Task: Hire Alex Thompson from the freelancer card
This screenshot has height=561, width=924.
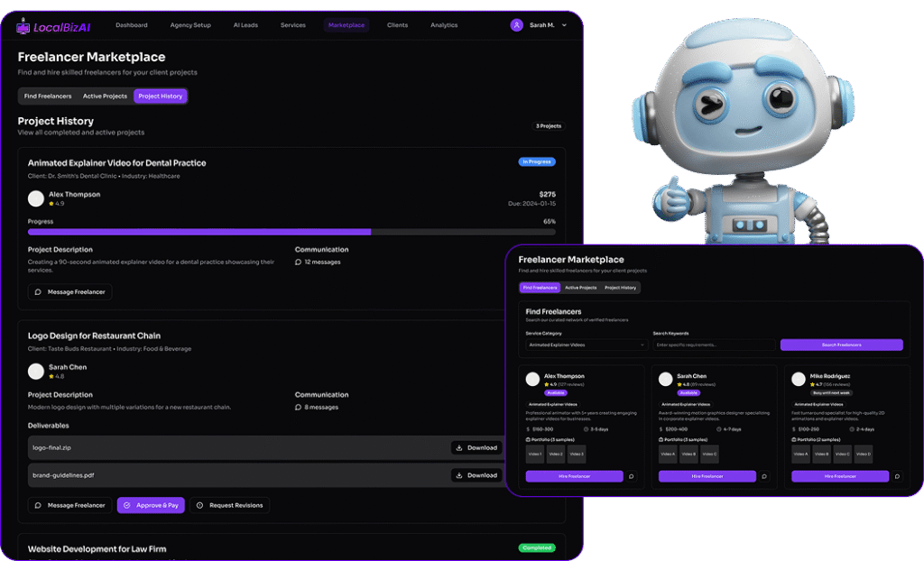Action: point(575,476)
